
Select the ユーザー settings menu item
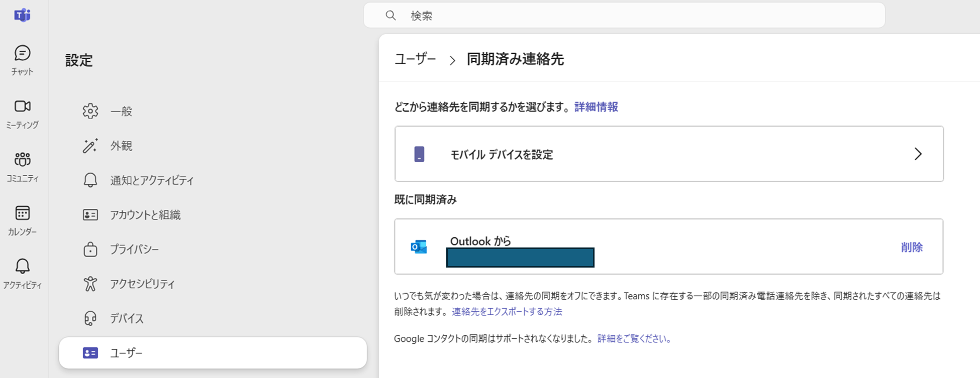[213, 353]
